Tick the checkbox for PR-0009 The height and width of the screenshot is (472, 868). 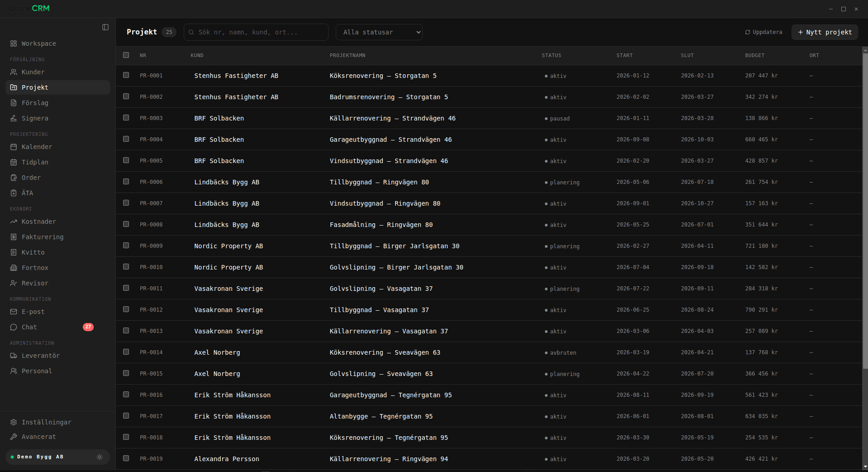pos(126,246)
